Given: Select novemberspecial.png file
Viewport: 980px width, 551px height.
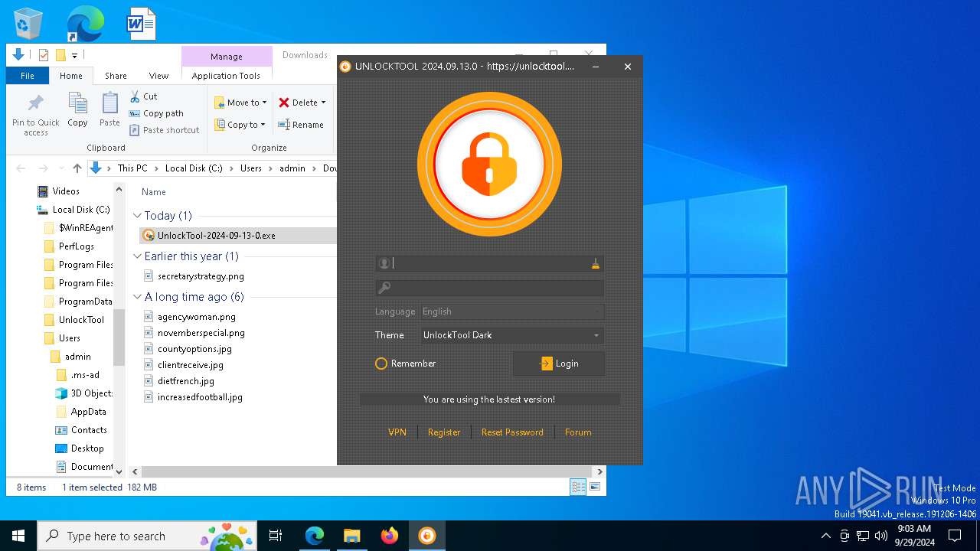Looking at the screenshot, I should point(201,333).
